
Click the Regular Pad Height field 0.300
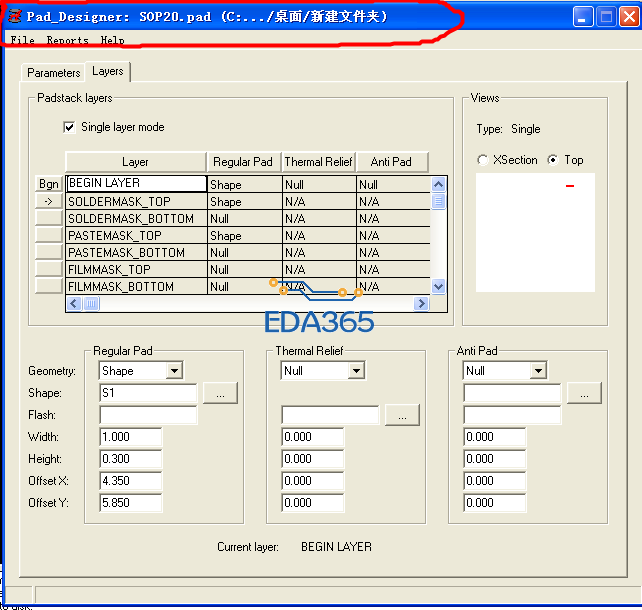click(131, 459)
